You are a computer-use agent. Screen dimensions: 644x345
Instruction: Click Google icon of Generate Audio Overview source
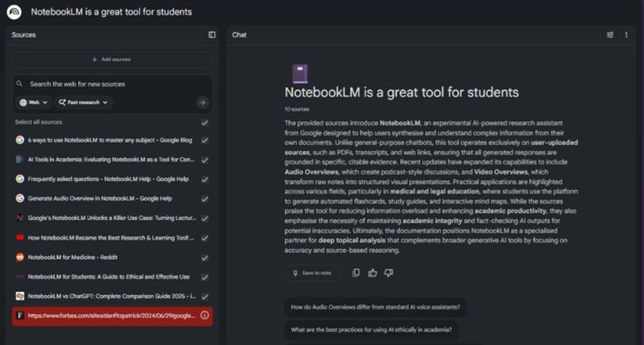(x=19, y=198)
